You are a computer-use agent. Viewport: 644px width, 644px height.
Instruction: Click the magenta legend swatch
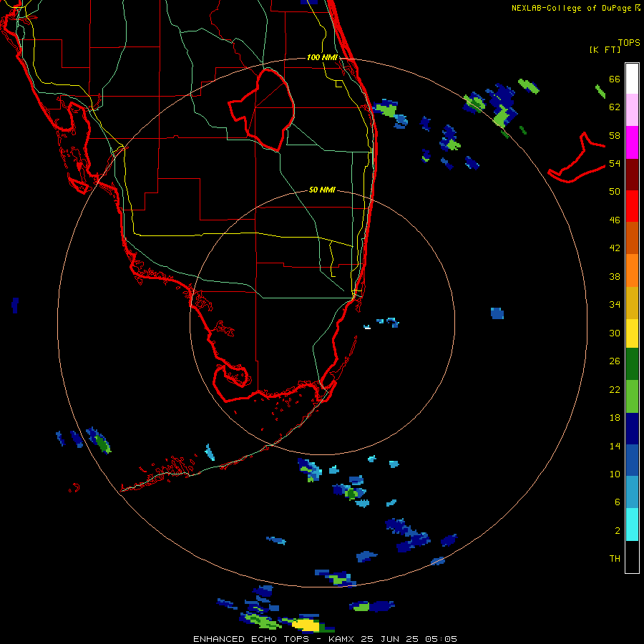[x=632, y=142]
